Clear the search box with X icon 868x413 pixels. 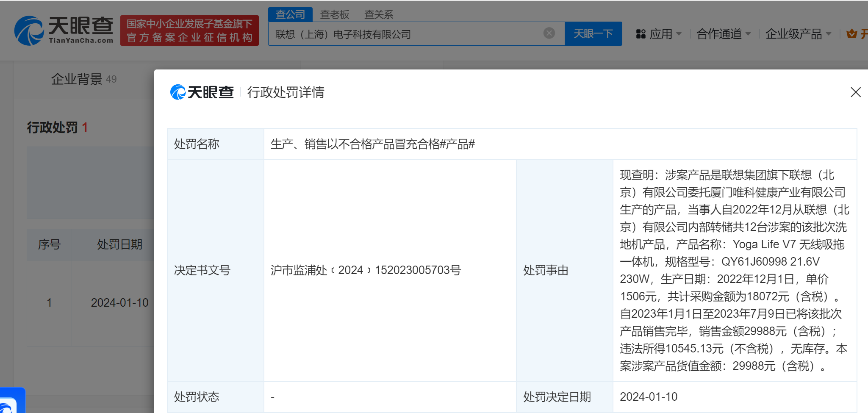click(x=549, y=33)
